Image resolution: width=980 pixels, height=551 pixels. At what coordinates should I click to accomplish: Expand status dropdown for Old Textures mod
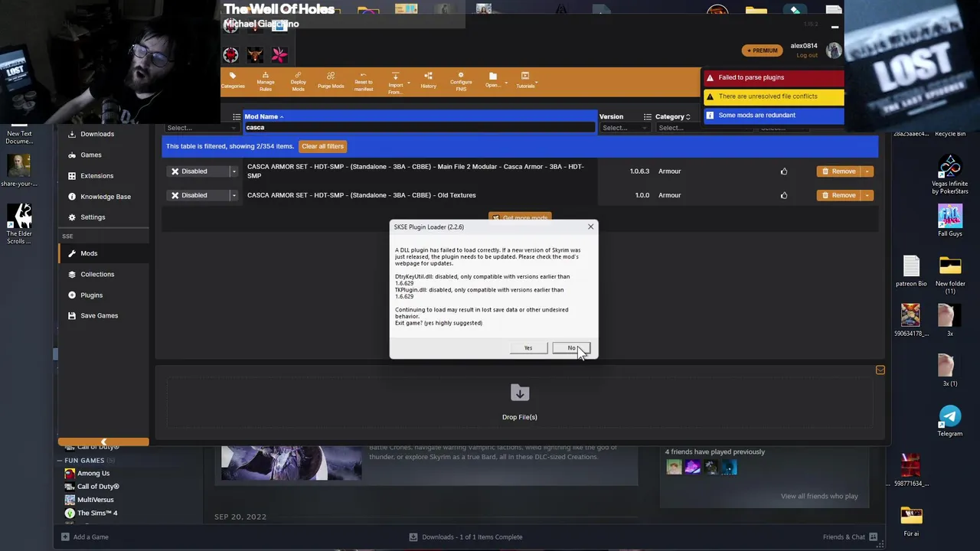(234, 195)
